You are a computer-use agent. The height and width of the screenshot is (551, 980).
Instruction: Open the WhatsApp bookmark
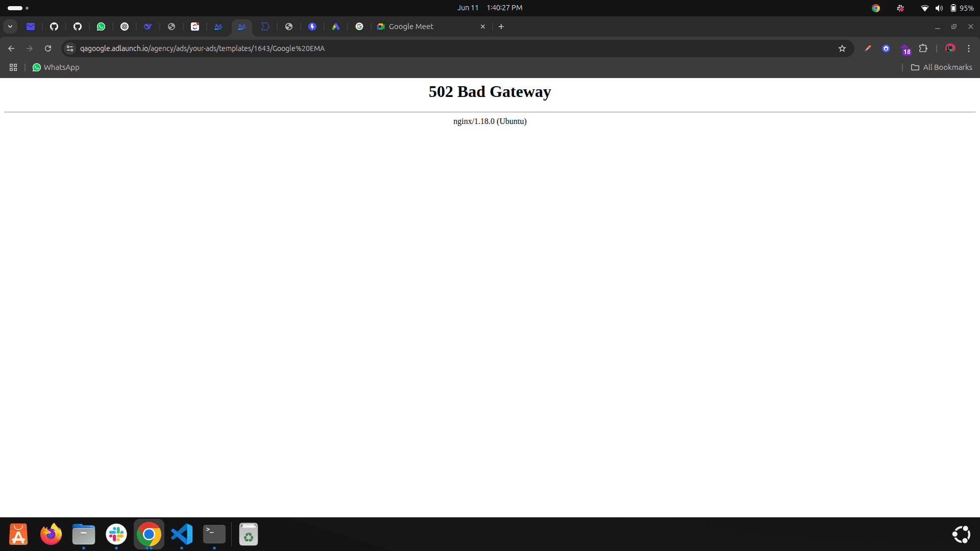tap(56, 67)
